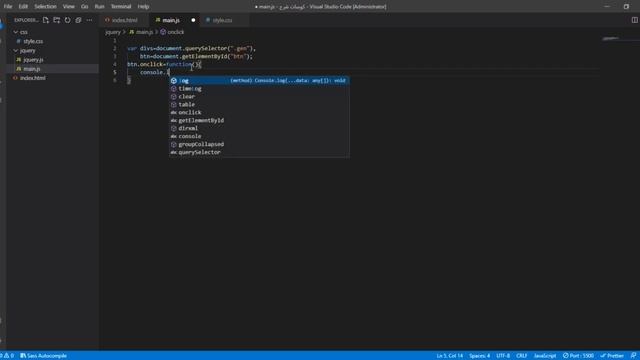The height and width of the screenshot is (360, 640).
Task: Change line ending via CRLF
Action: click(522, 356)
